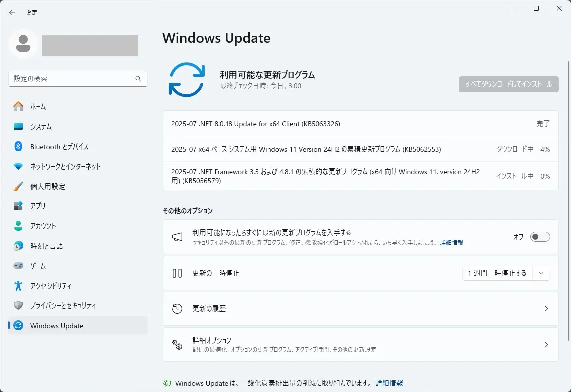The width and height of the screenshot is (571, 392).
Task: Open 時刻と言語 settings label
Action: pyautogui.click(x=47, y=246)
